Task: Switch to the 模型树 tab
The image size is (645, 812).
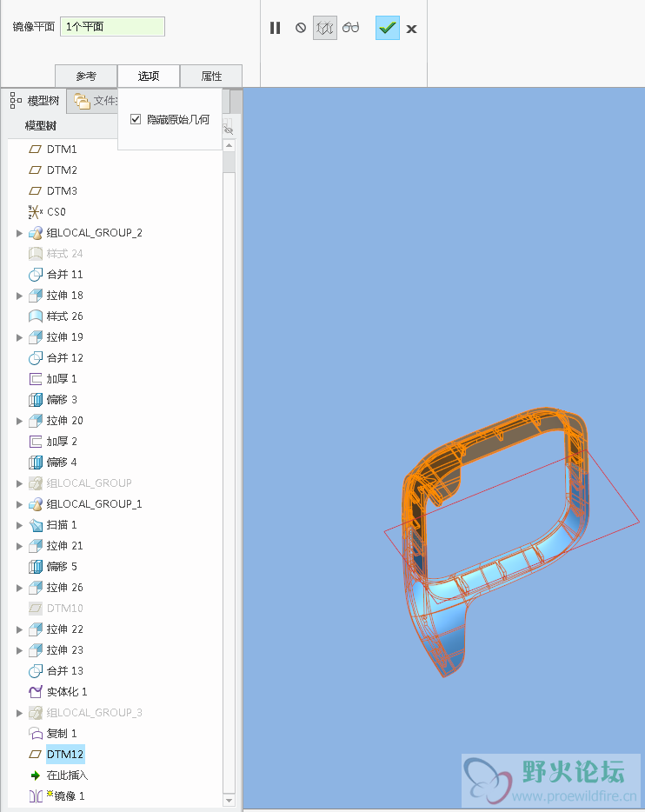Action: pos(35,101)
